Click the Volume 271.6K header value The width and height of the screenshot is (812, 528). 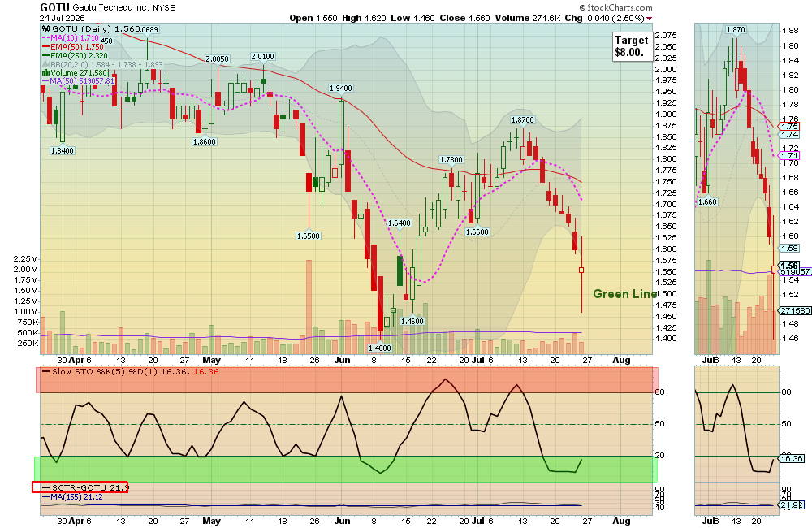click(528, 18)
